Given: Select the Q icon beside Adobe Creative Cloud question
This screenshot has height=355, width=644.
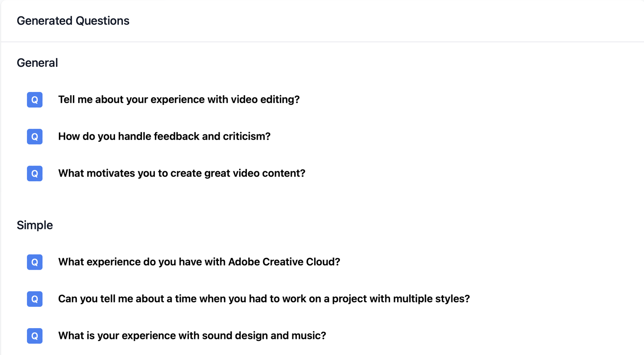Looking at the screenshot, I should [x=35, y=262].
